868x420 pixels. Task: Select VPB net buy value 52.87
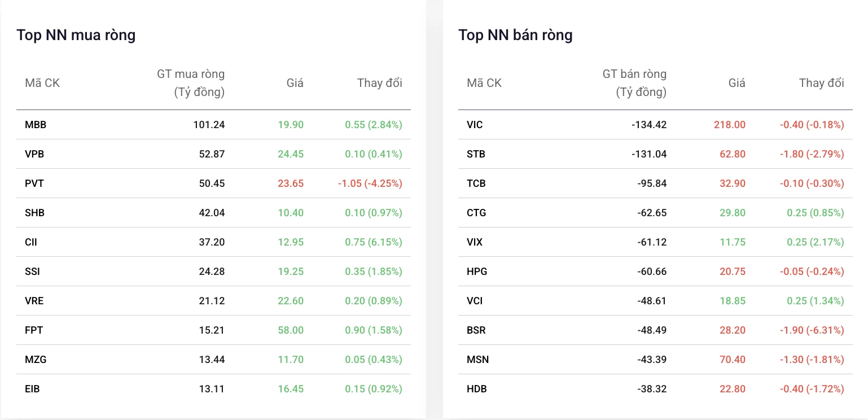(212, 154)
